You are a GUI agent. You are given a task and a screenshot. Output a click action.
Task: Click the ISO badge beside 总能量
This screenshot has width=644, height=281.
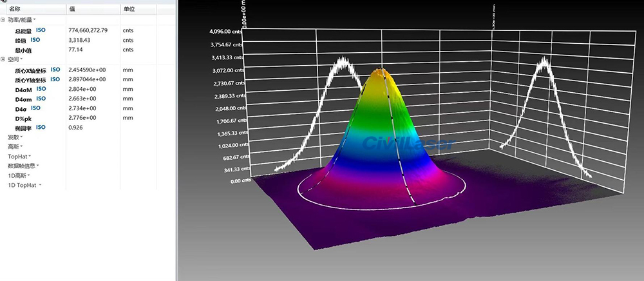tap(41, 30)
